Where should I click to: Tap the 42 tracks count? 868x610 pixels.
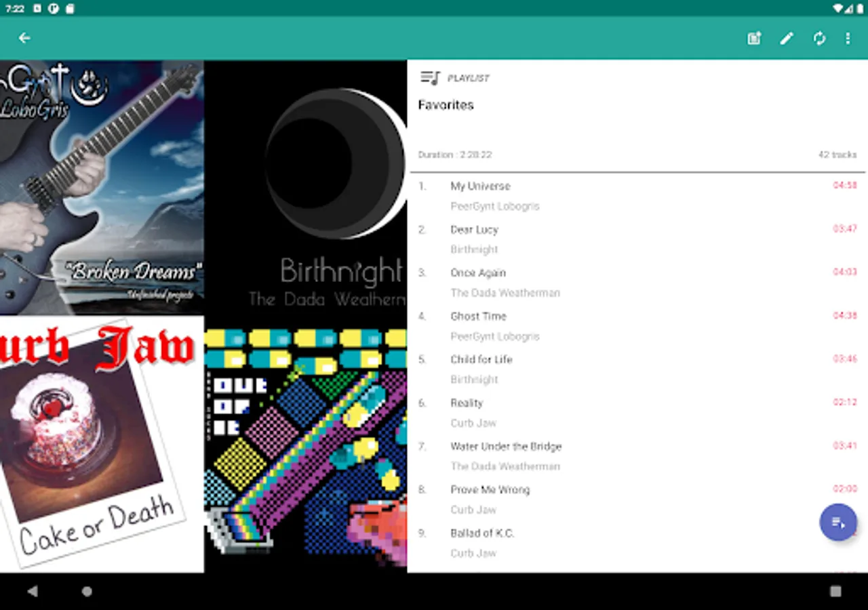point(837,155)
